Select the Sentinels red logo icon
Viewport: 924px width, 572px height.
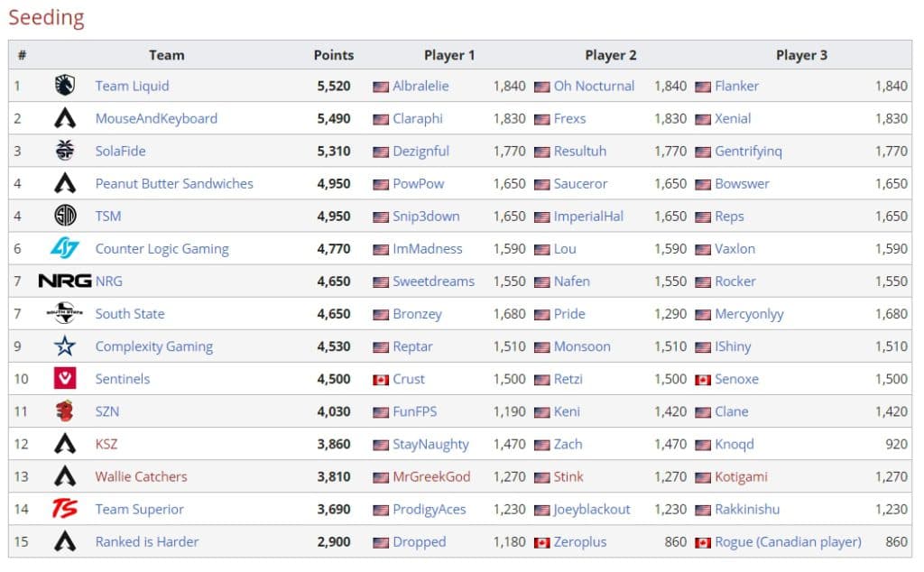point(64,378)
